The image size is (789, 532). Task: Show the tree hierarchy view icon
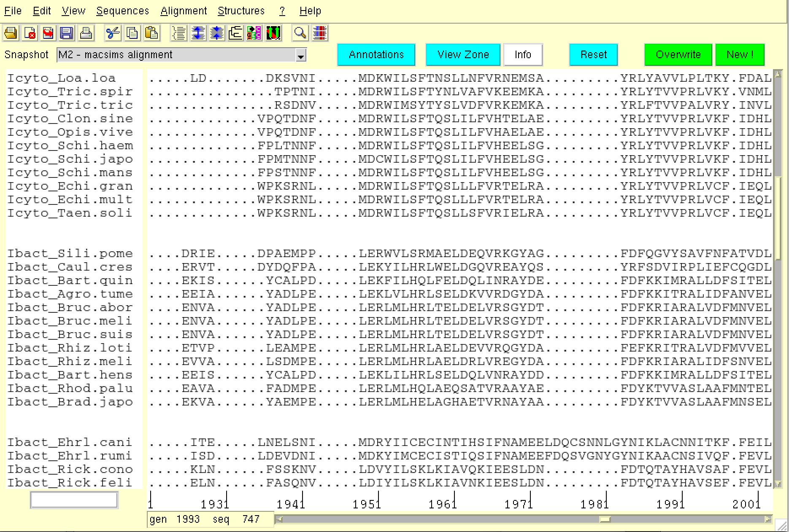[x=235, y=33]
